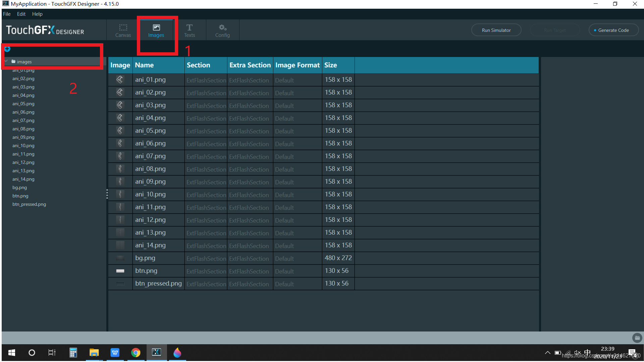Viewport: 644px width, 362px height.
Task: Collapse the images folder chevron
Action: [x=6, y=61]
